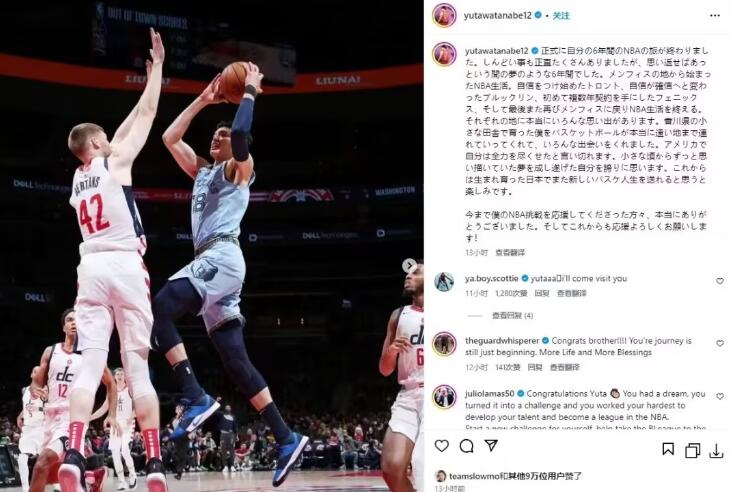Show translation for theguardwhisperer's comment

[565, 367]
